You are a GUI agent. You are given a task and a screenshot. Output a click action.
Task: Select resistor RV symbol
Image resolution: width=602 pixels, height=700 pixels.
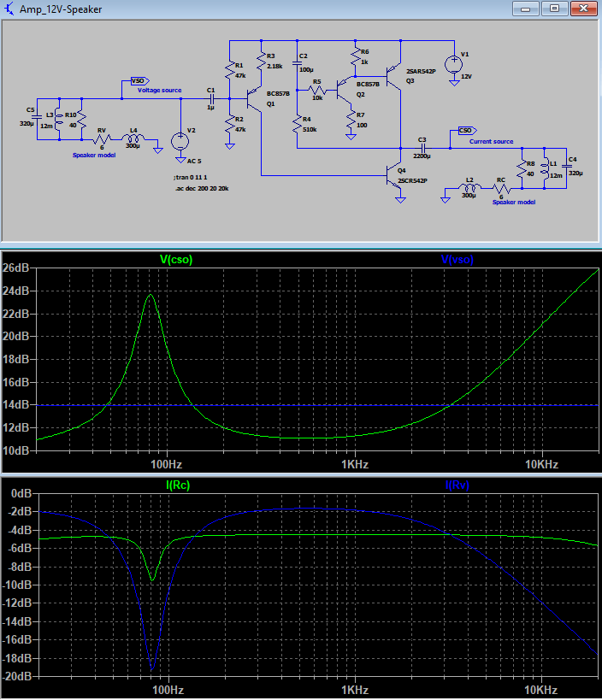point(102,139)
